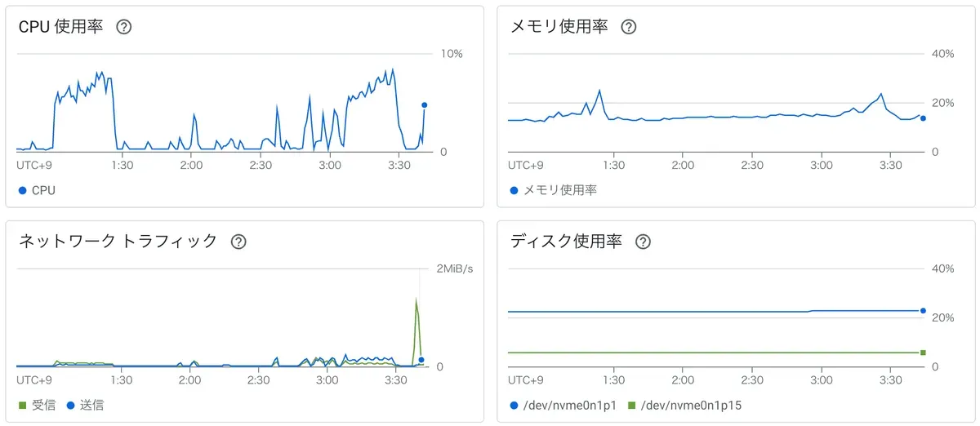
Task: Click the メモリ使用率 chart title
Action: (559, 27)
